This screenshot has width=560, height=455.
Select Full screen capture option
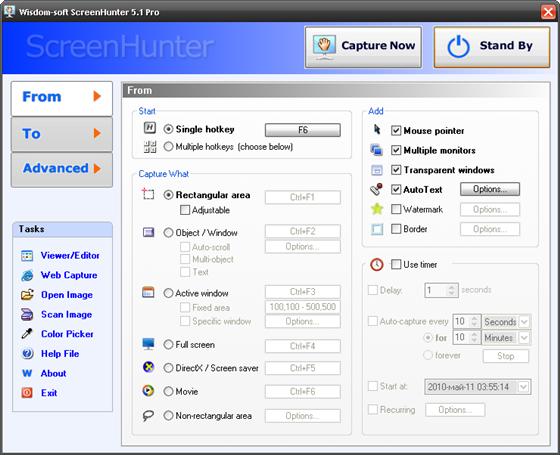pos(168,345)
